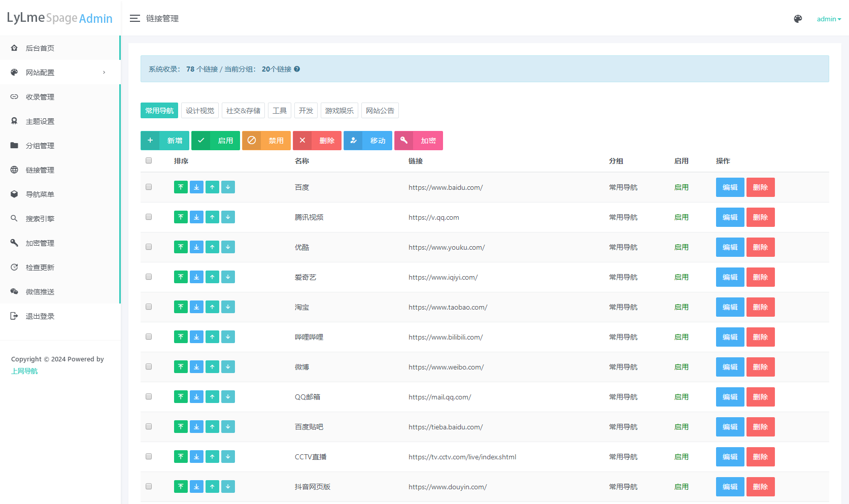Open the admin user dropdown
Screen dimensions: 849x504
pyautogui.click(x=828, y=19)
